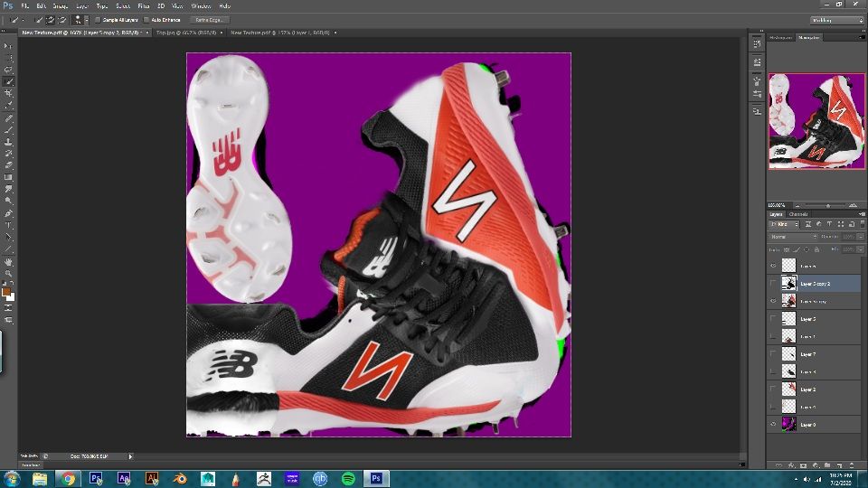This screenshot has height=488, width=868.
Task: Select the Horizontal Type tool
Action: (x=8, y=225)
